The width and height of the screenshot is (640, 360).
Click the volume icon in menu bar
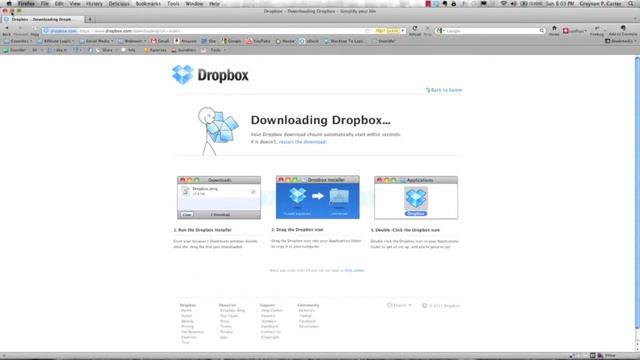pyautogui.click(x=513, y=4)
